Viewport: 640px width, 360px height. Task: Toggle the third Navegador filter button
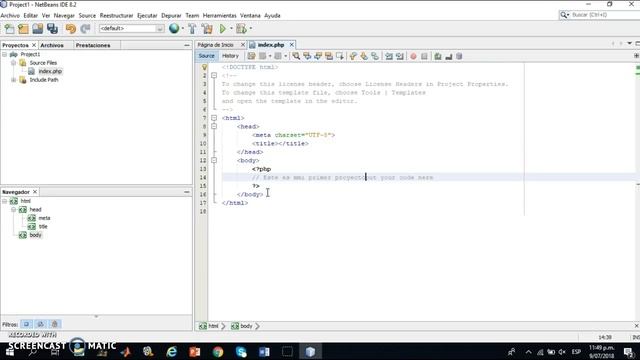click(55, 324)
